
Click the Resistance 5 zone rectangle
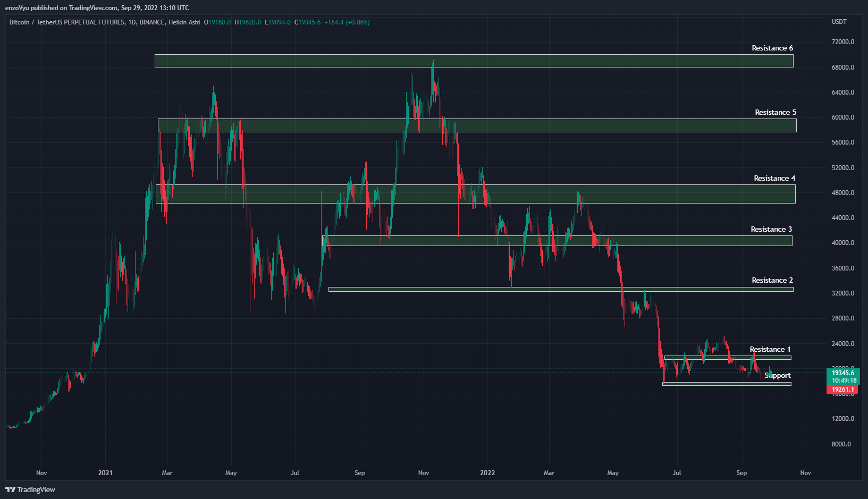pos(477,125)
